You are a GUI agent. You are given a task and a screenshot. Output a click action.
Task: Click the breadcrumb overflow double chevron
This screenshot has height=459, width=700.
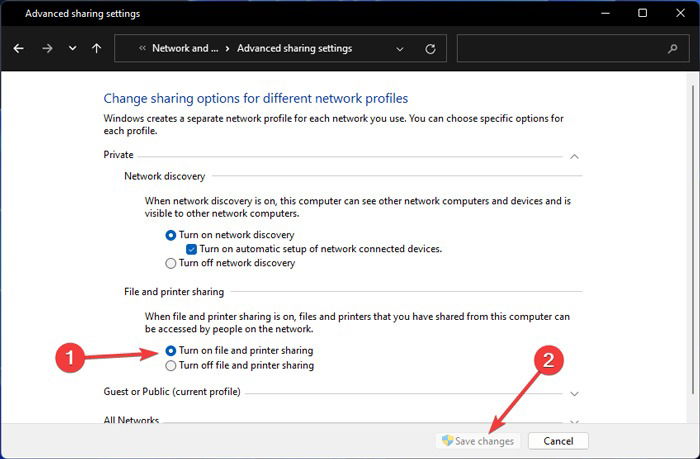(142, 48)
